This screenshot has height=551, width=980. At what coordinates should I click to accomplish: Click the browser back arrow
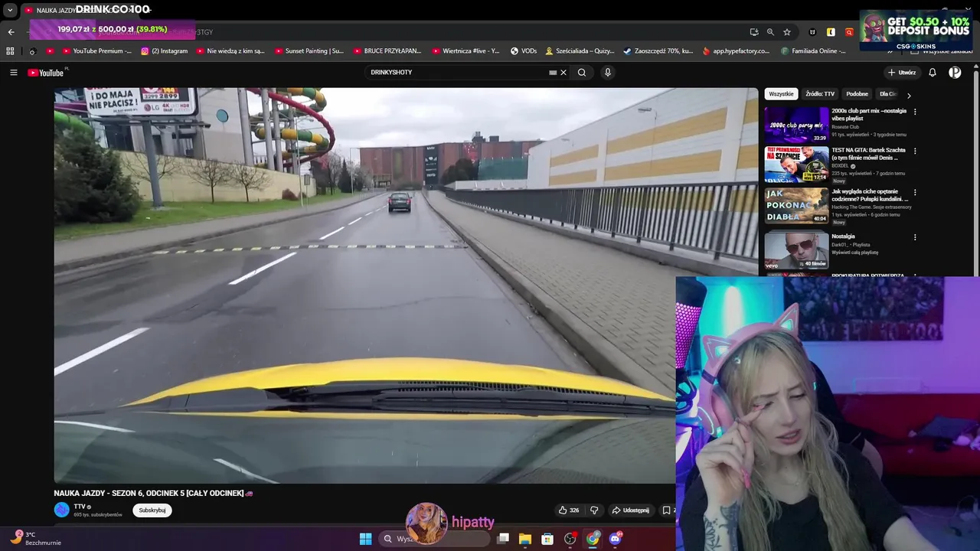[11, 32]
